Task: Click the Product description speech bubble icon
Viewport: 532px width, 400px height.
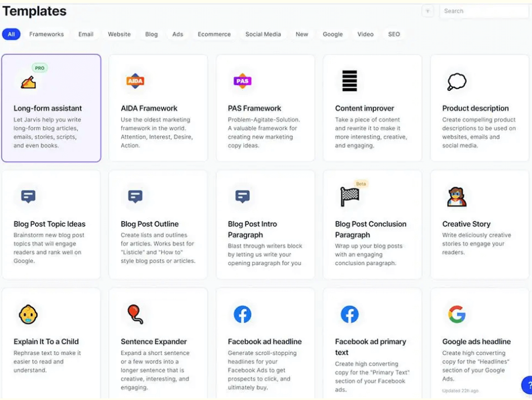Action: (457, 82)
